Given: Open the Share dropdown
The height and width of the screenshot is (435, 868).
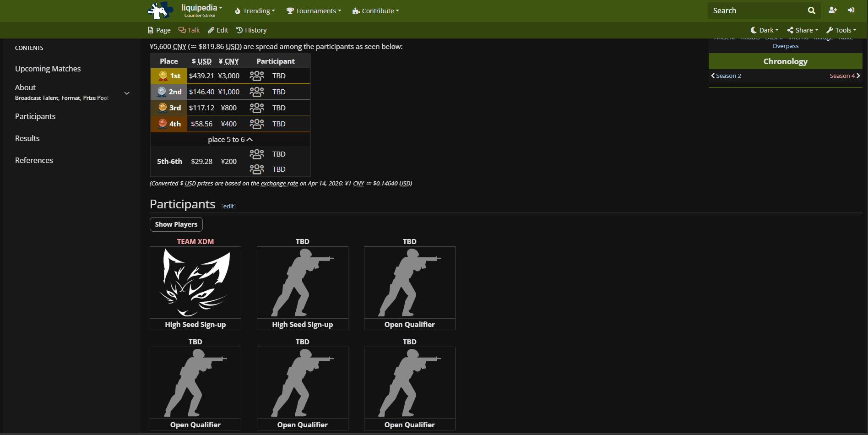Looking at the screenshot, I should click(x=803, y=30).
